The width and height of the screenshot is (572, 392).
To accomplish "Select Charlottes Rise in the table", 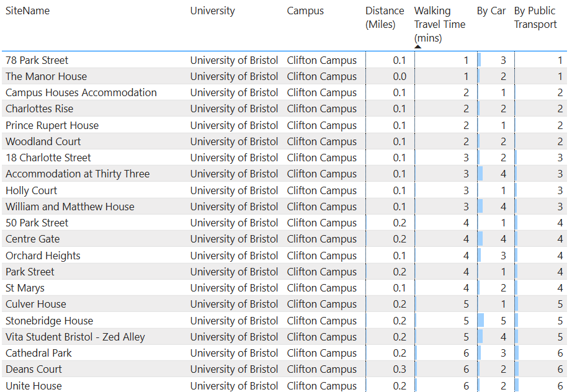I will pos(40,109).
